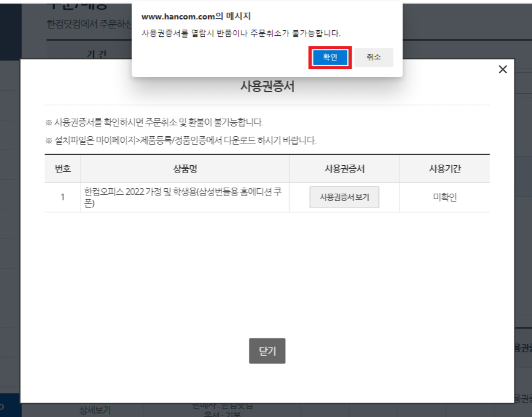Click the 번호 column header

coord(63,169)
